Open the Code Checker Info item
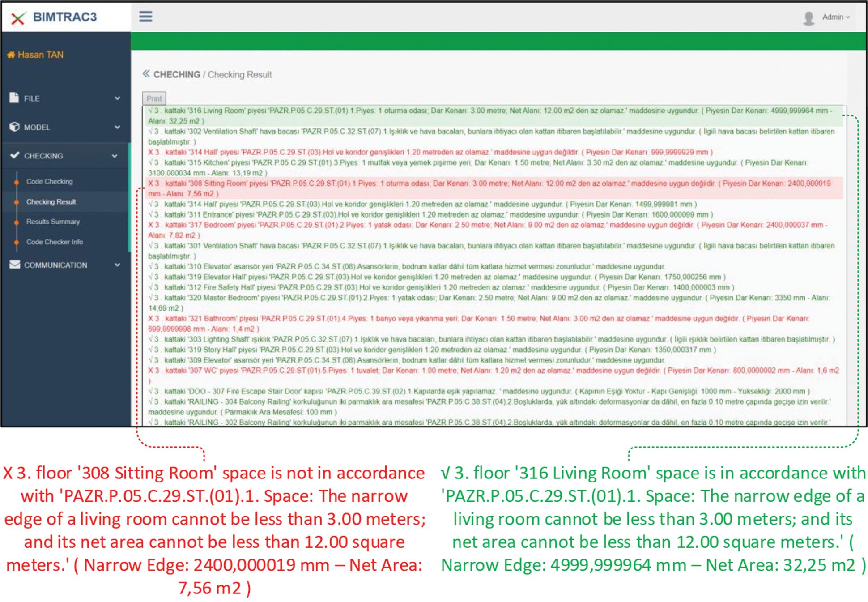Viewport: 868px width, 602px height. click(x=54, y=242)
